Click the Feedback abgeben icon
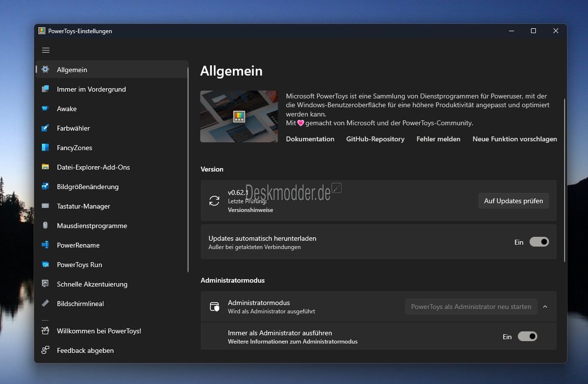This screenshot has height=384, width=588. point(45,350)
